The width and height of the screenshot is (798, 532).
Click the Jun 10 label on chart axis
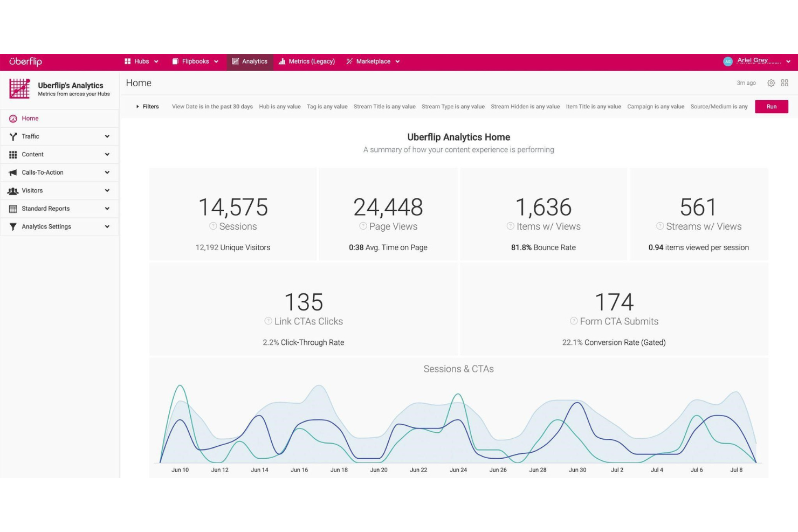point(180,470)
